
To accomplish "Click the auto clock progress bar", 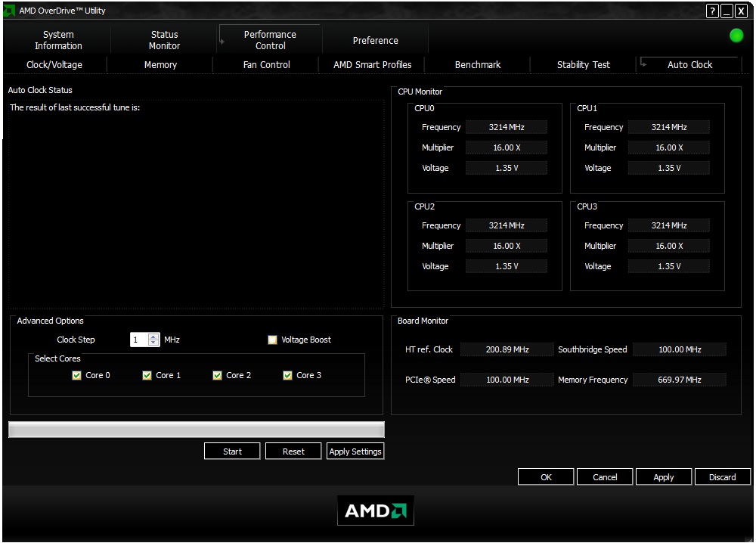I will click(x=197, y=430).
